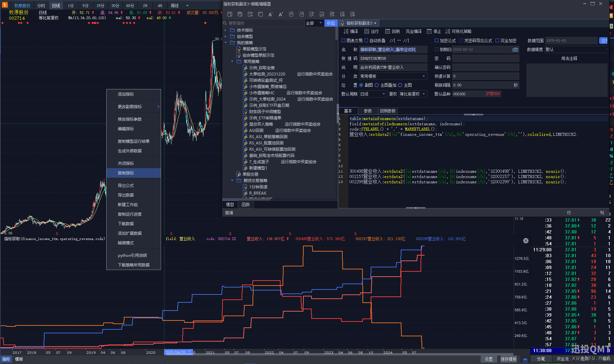Open 更改副图指标 submenu

[134, 107]
